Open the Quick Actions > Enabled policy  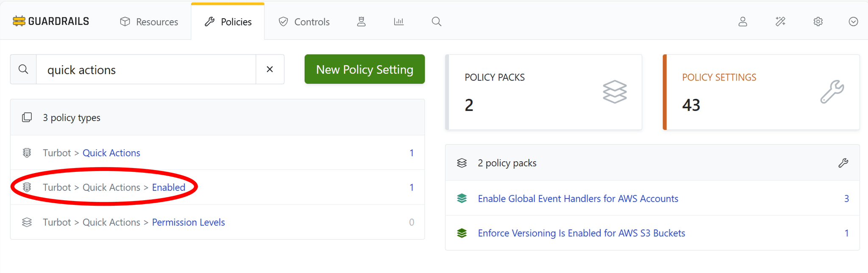coord(169,188)
